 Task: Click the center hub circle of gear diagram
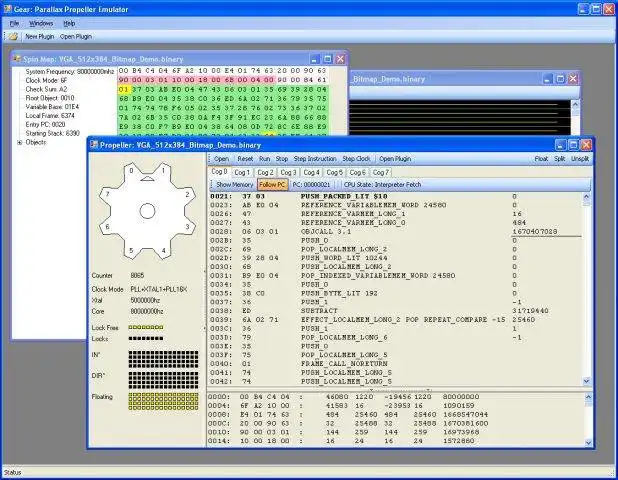click(x=147, y=211)
